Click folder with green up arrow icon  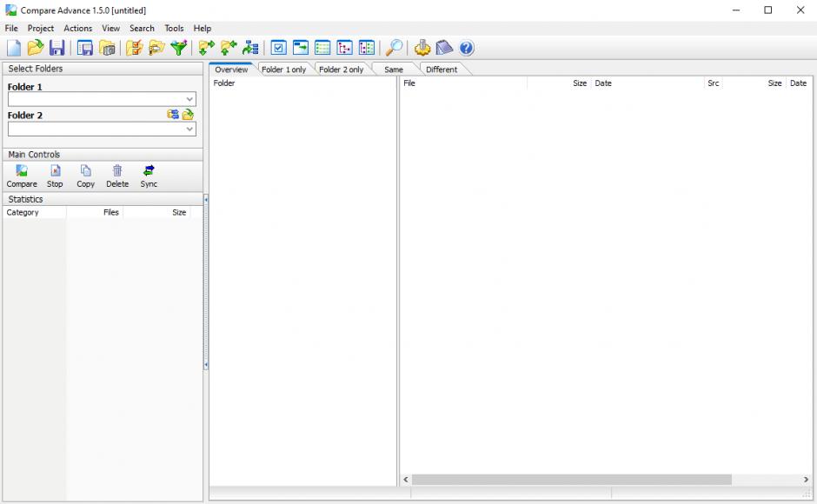point(229,48)
